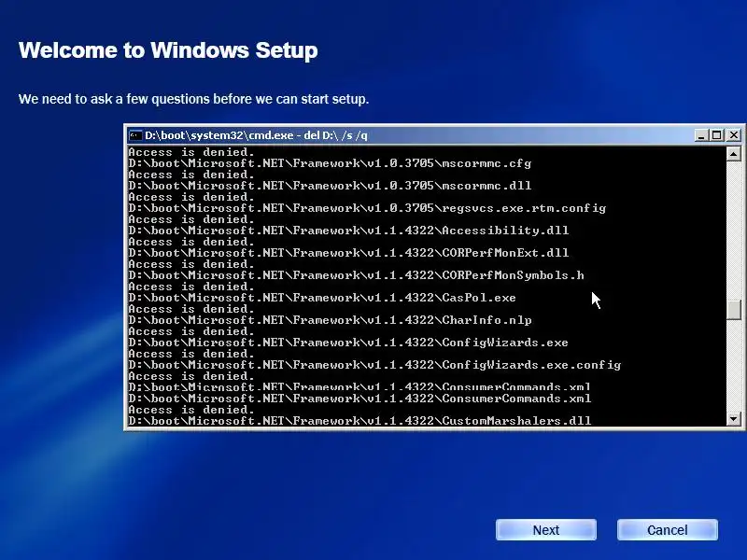This screenshot has height=560, width=747.
Task: Click the line ending with ConfigWizards.exe.config
Action: click(374, 365)
